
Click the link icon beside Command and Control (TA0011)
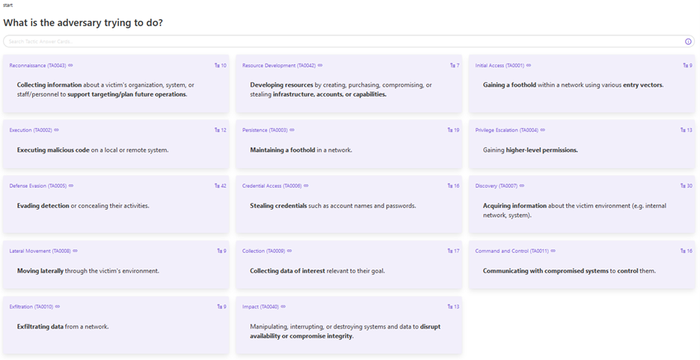point(553,251)
